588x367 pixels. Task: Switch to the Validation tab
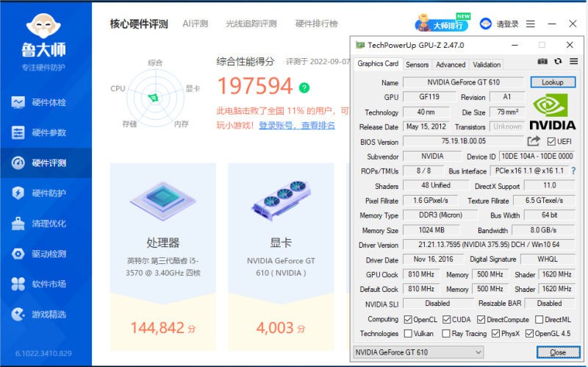[487, 65]
